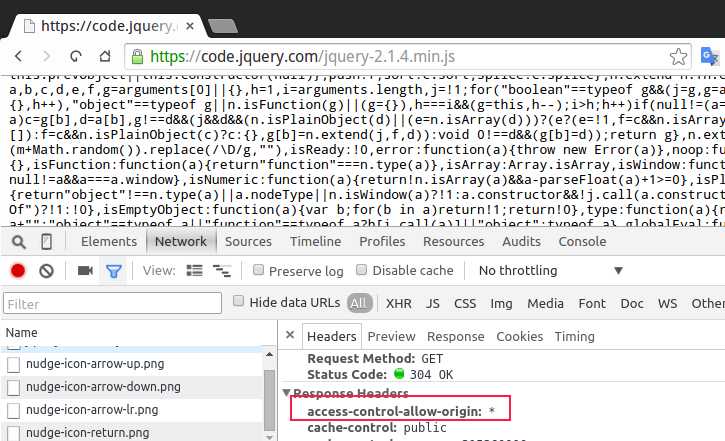This screenshot has width=725, height=441.
Task: Check Hide data URLs option
Action: click(x=238, y=301)
